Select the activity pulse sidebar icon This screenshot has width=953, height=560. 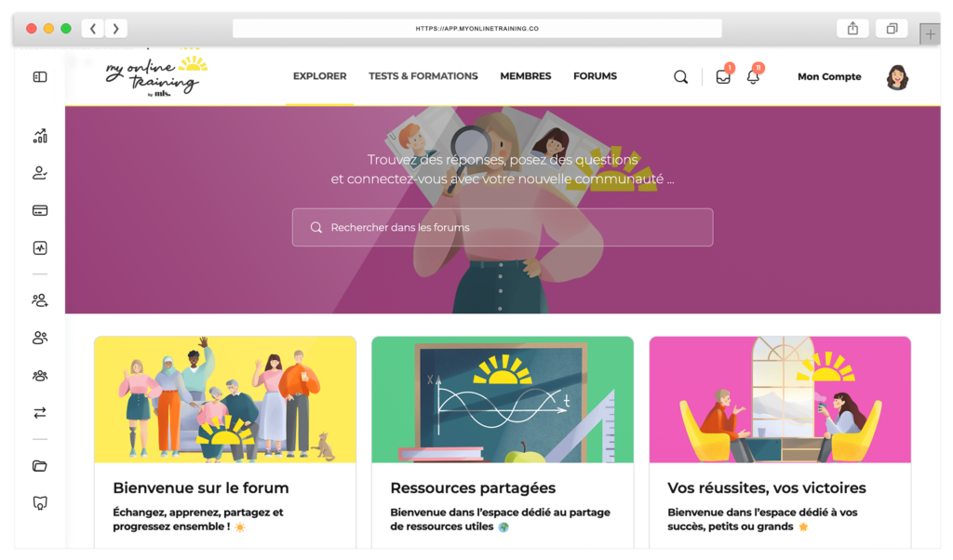click(x=40, y=247)
